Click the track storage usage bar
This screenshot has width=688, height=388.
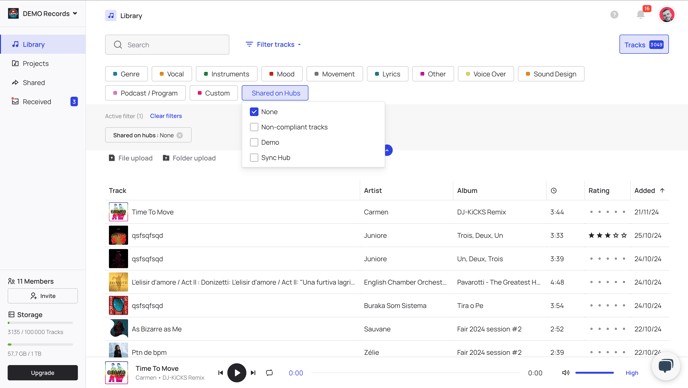tap(40, 323)
